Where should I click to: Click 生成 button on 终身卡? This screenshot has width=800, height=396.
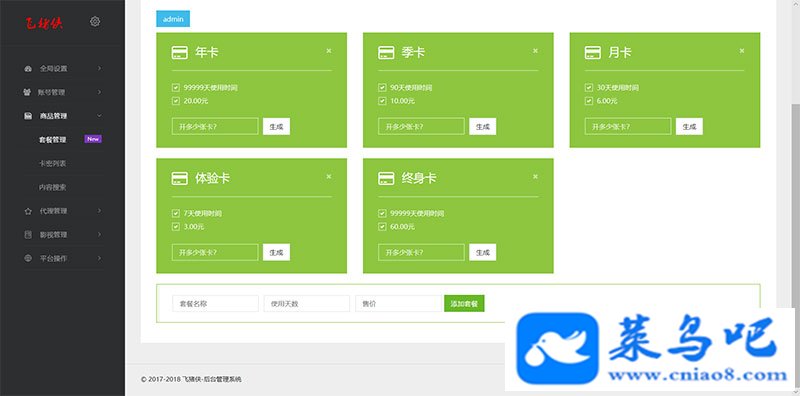(483, 252)
